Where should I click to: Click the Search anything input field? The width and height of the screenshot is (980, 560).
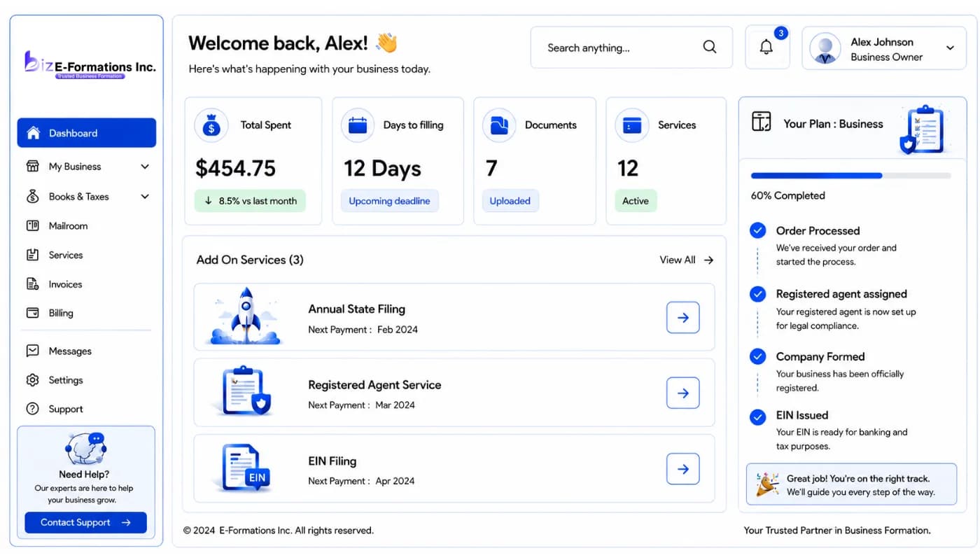click(x=631, y=48)
